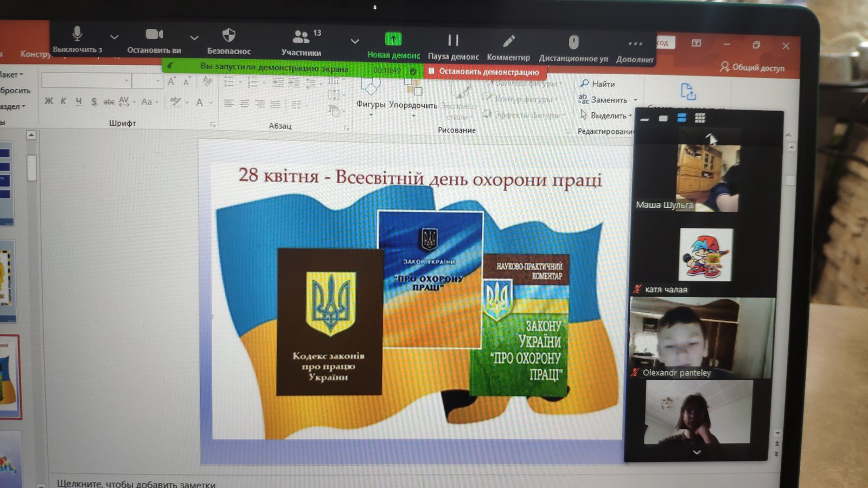The width and height of the screenshot is (868, 488).
Task: Open the Фигуры shapes gallery
Action: 371,95
